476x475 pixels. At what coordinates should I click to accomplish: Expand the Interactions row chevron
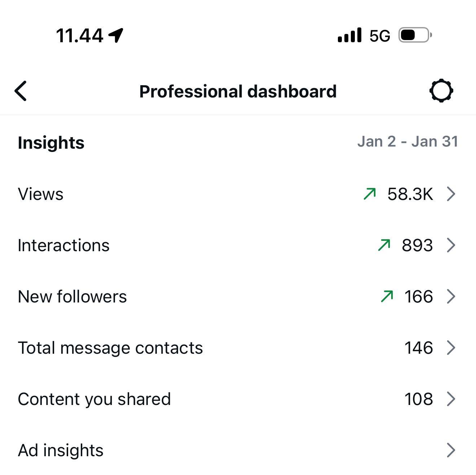tap(451, 245)
